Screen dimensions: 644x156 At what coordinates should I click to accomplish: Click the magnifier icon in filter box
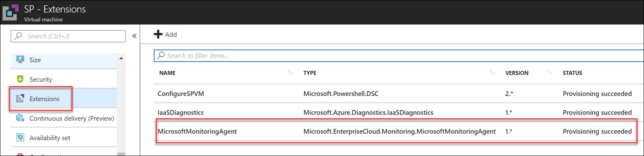point(161,55)
